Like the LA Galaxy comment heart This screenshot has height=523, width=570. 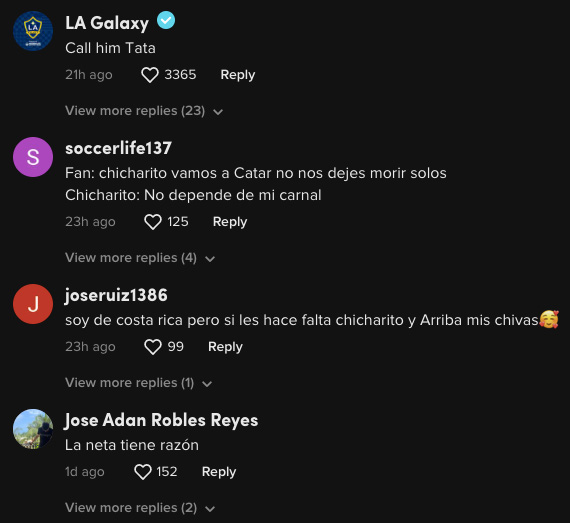click(x=150, y=75)
